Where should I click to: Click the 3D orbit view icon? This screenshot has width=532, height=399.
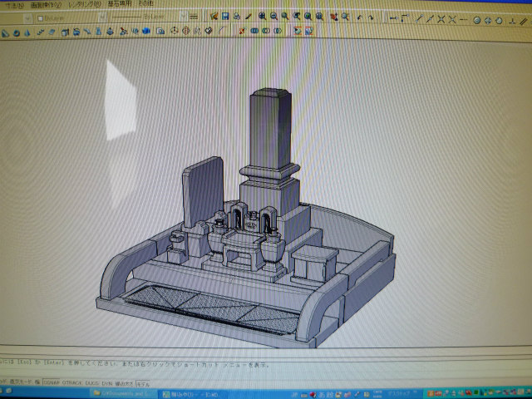174,32
